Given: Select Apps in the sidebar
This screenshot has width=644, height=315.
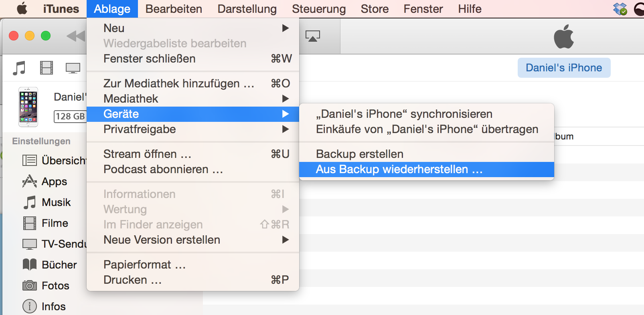Looking at the screenshot, I should click(54, 182).
